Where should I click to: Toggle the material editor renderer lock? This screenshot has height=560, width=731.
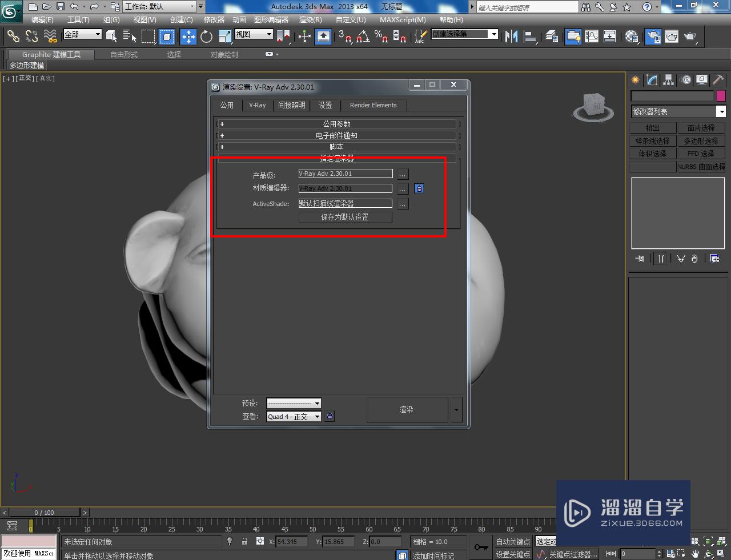[419, 188]
